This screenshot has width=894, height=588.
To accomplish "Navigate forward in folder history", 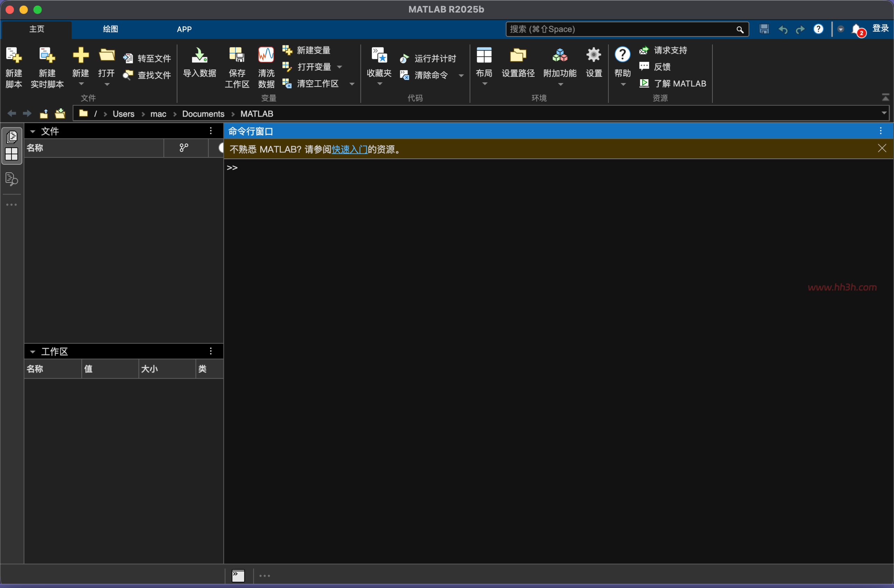I will click(27, 113).
